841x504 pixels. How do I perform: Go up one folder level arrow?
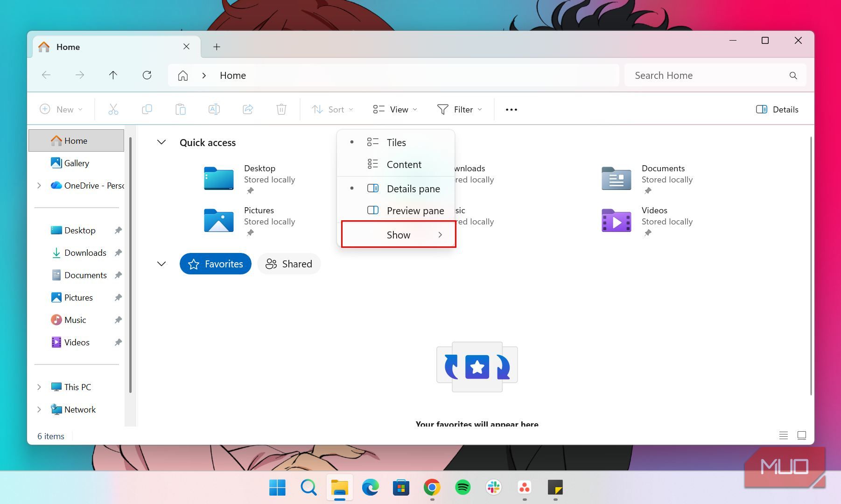click(113, 75)
